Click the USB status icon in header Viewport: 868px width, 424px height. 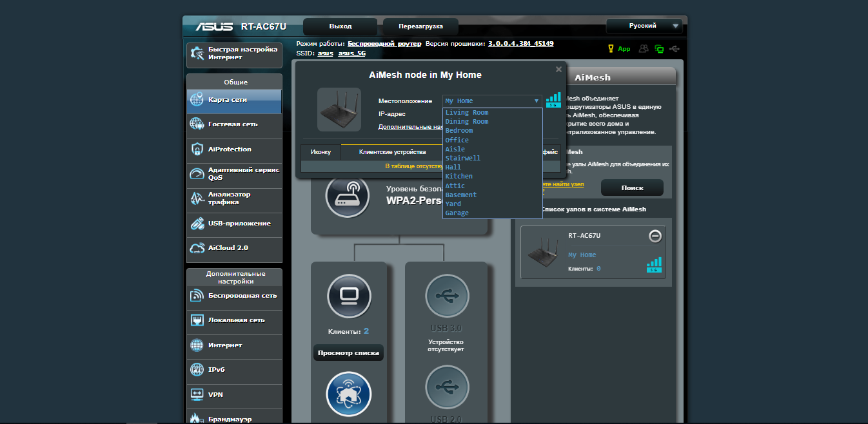(x=675, y=49)
